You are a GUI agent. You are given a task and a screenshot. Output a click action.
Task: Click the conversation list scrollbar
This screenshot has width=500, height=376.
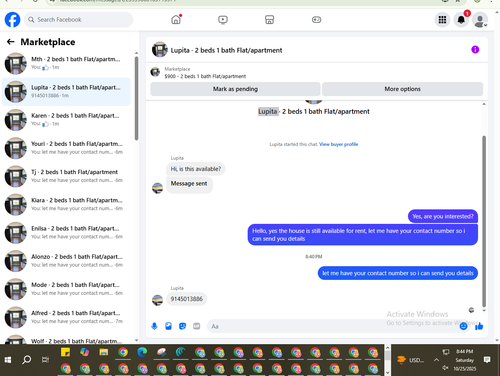click(136, 98)
